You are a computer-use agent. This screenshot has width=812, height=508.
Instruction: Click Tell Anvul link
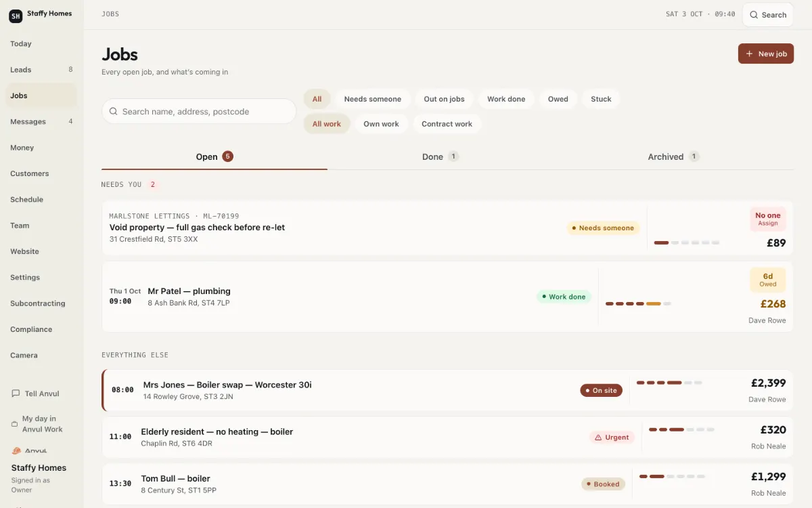41,394
